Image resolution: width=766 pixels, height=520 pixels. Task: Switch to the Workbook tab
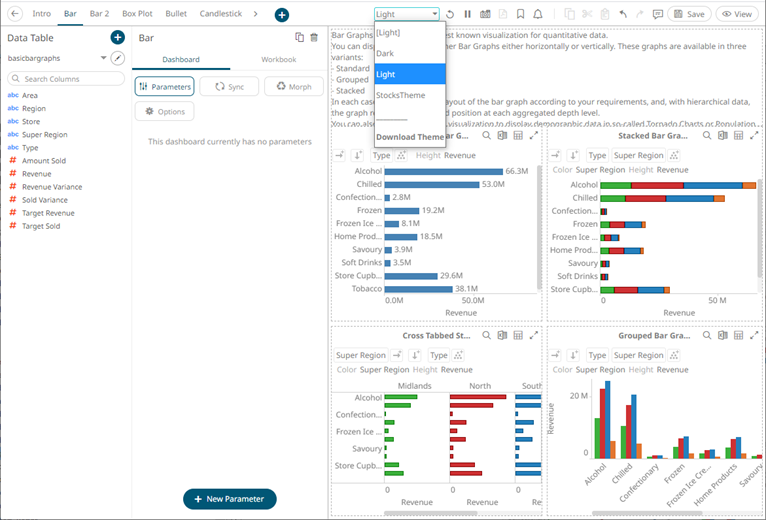point(278,60)
